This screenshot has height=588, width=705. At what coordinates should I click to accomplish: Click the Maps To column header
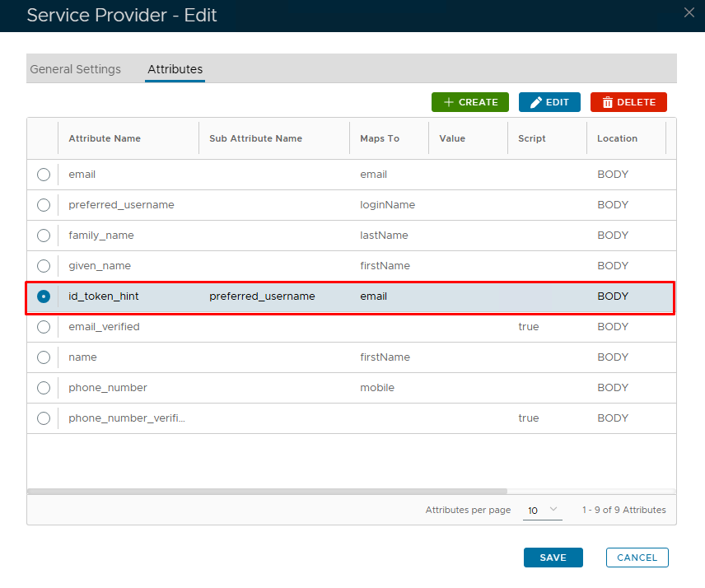(x=380, y=138)
